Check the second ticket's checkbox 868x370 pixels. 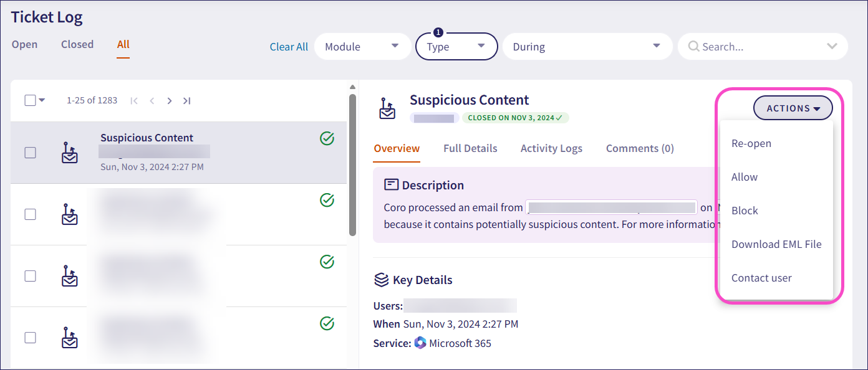[30, 214]
